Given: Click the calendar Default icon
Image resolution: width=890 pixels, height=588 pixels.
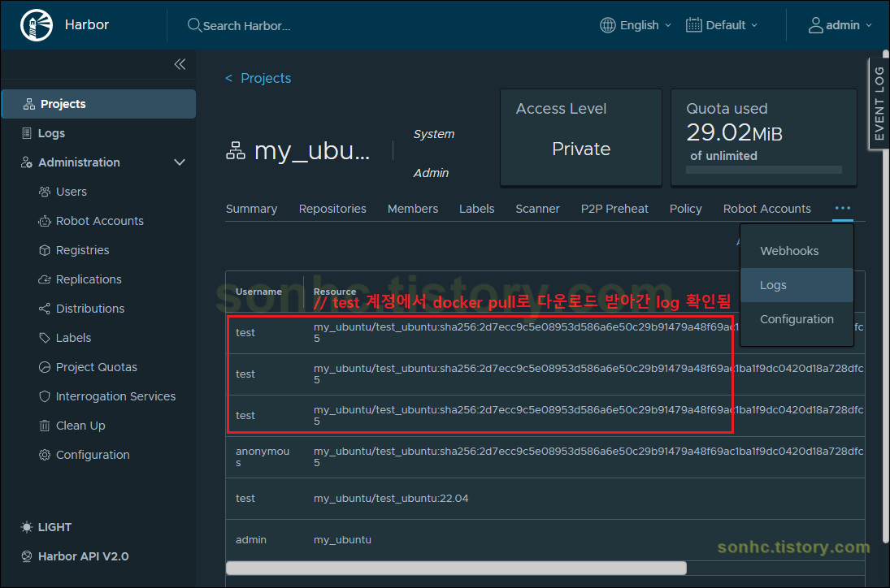Looking at the screenshot, I should [693, 25].
